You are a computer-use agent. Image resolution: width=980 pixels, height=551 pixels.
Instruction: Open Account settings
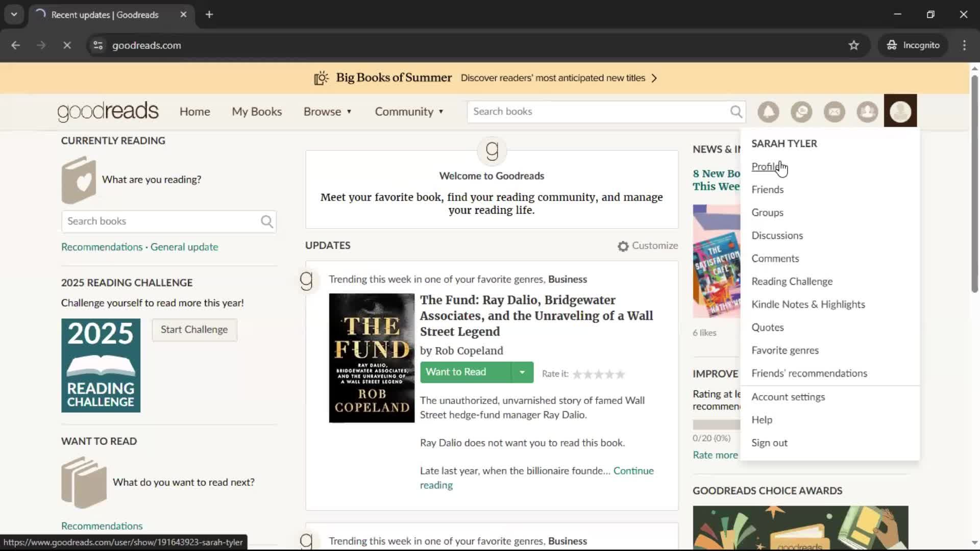coord(788,397)
